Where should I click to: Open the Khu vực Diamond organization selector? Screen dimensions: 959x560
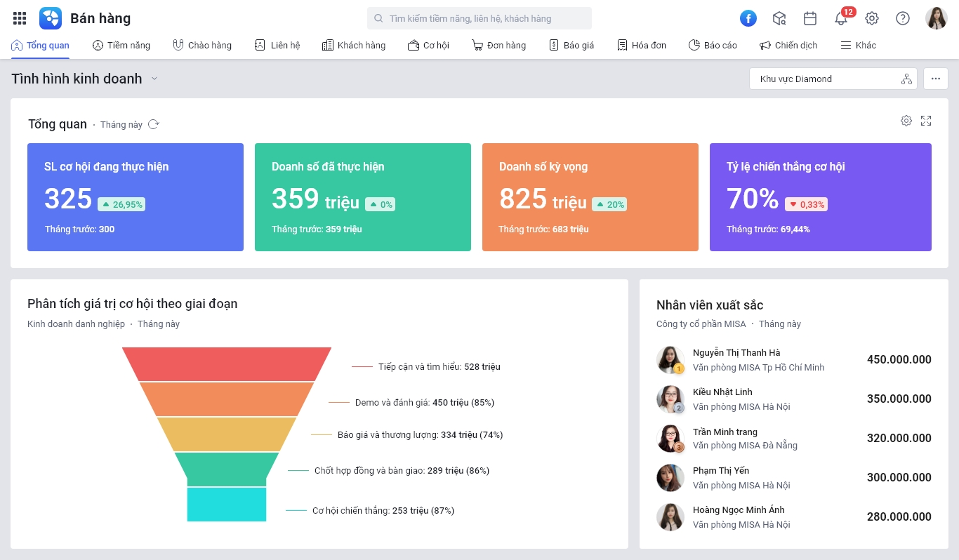tap(833, 79)
